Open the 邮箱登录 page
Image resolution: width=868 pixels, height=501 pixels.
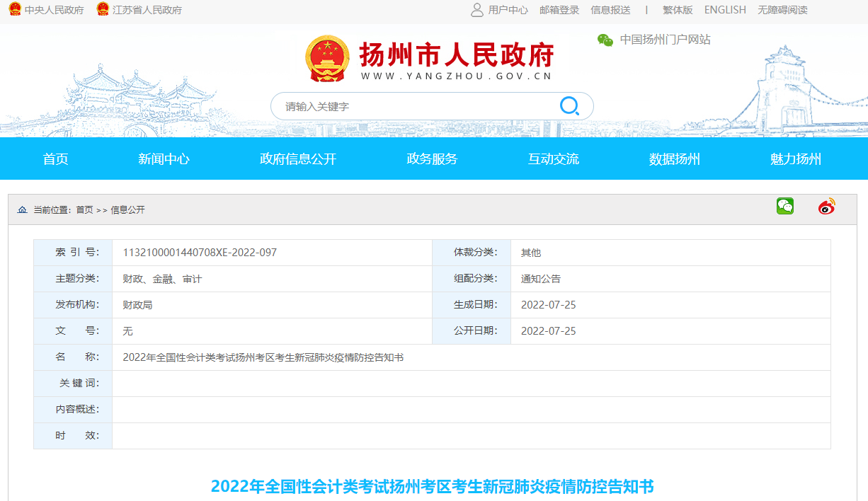click(559, 10)
